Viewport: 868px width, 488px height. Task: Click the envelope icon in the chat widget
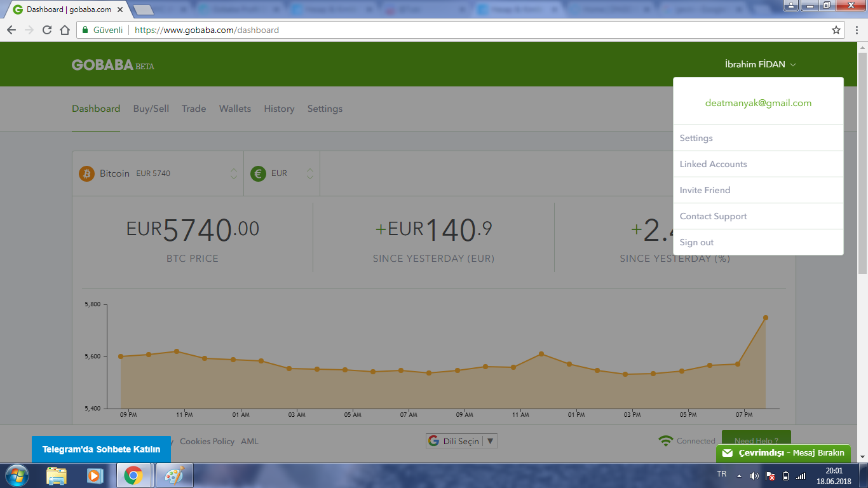[x=728, y=453]
